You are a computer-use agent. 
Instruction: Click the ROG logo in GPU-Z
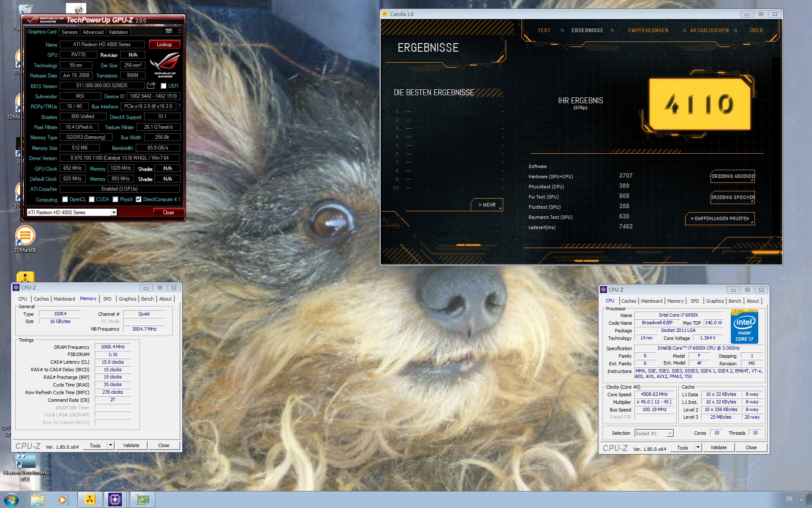165,65
